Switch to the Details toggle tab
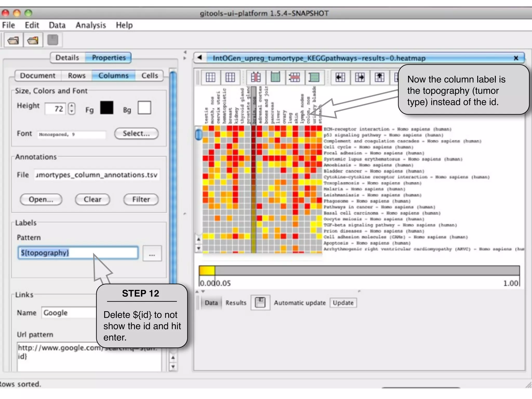 (67, 58)
